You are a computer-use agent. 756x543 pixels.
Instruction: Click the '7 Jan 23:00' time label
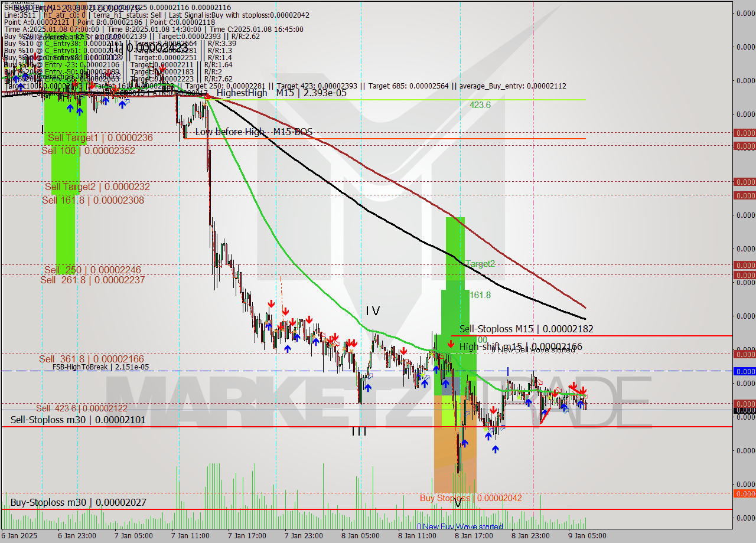click(x=304, y=536)
